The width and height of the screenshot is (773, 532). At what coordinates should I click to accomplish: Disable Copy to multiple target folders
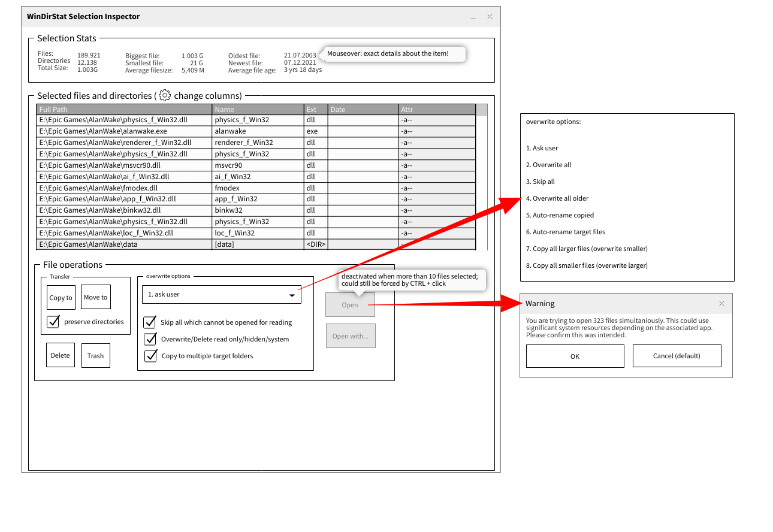[x=150, y=356]
